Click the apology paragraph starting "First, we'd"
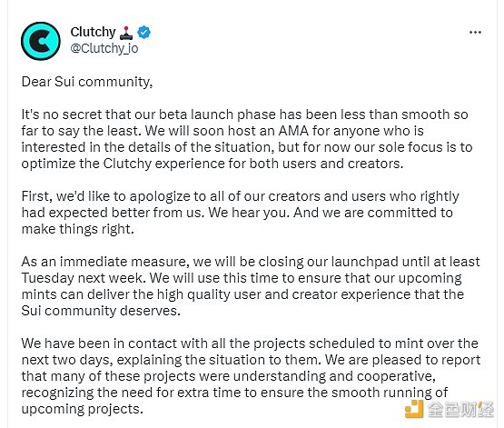Viewport: 504px width, 428px height. tap(240, 213)
